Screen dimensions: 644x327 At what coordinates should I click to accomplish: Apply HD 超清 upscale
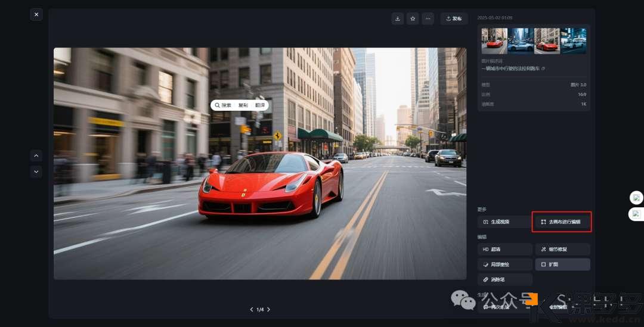pos(504,249)
